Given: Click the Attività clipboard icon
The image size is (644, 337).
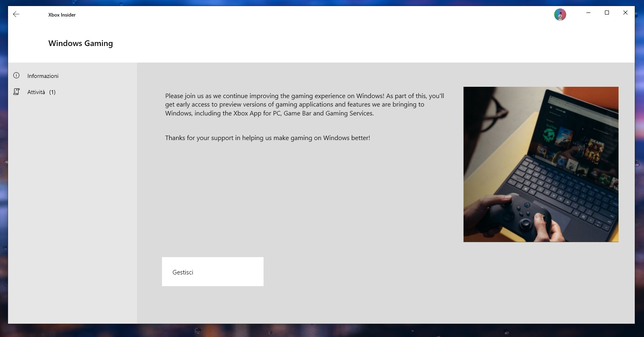Looking at the screenshot, I should pos(17,92).
